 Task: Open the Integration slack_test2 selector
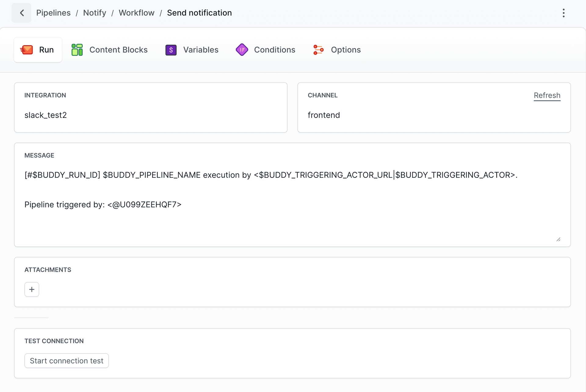(150, 115)
